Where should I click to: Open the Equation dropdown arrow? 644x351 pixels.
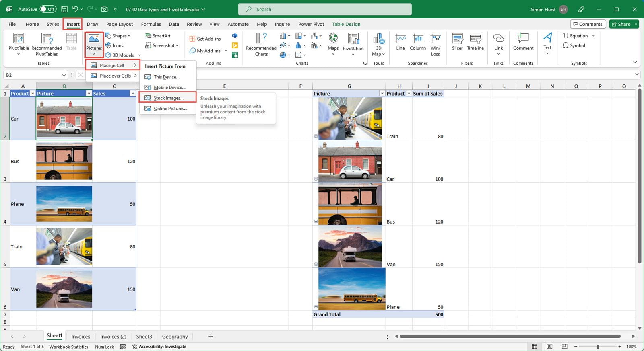coord(593,36)
